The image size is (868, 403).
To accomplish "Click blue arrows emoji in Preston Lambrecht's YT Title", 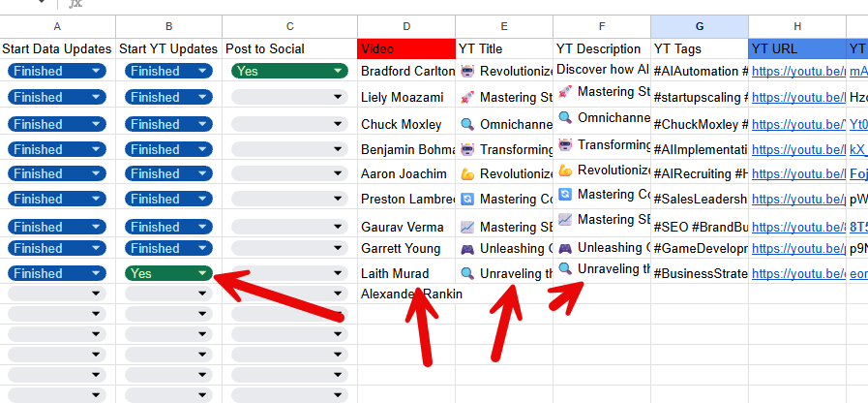I will point(467,199).
